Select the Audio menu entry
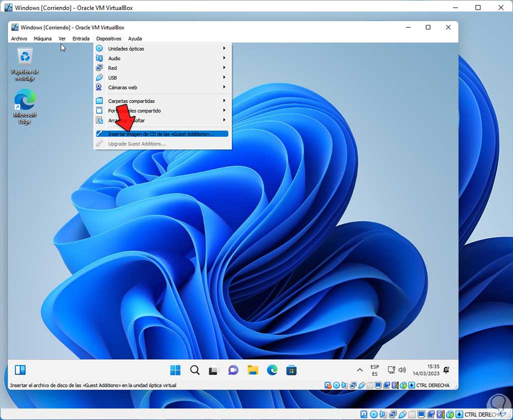This screenshot has width=513, height=420. pyautogui.click(x=162, y=58)
